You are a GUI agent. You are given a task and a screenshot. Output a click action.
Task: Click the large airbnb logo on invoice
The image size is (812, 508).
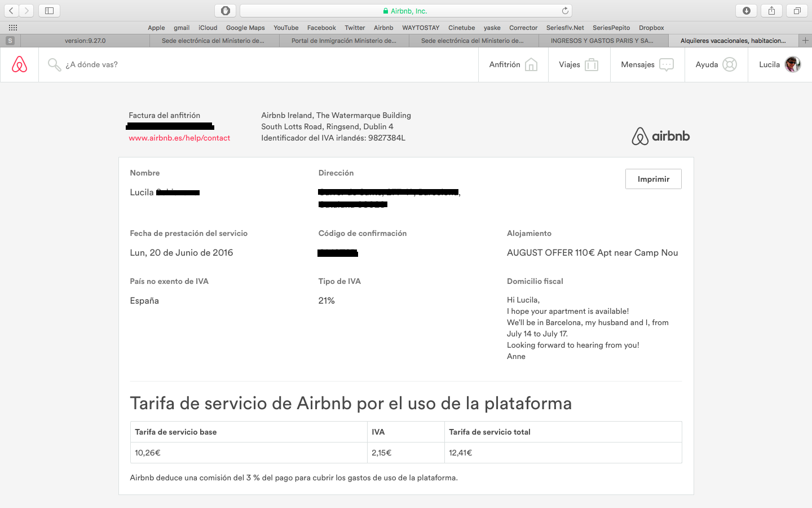pyautogui.click(x=660, y=136)
